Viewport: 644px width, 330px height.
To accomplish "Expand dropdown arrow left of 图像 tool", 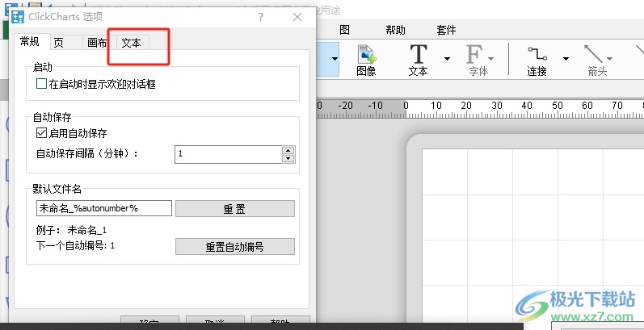I will [335, 59].
